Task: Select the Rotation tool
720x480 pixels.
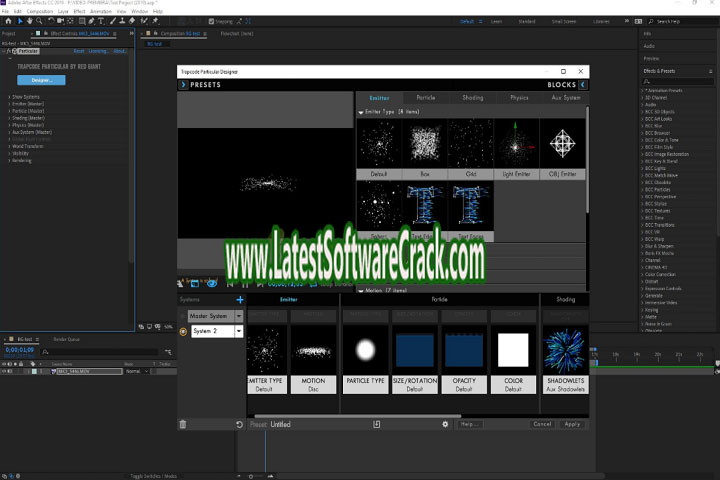Action: [51, 21]
